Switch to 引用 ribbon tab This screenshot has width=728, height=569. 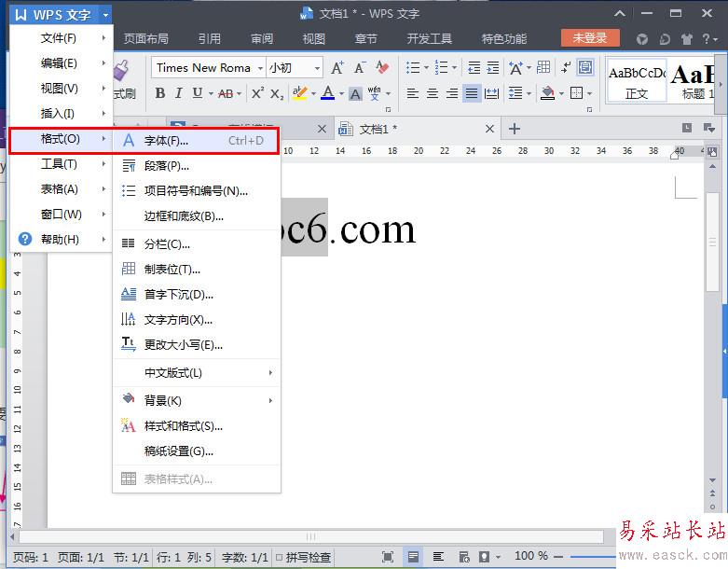210,38
